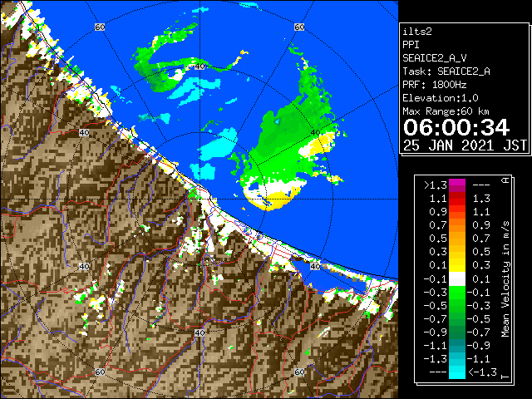Click the magenta swatch atop velocity legend
The width and height of the screenshot is (532, 399).
click(457, 182)
